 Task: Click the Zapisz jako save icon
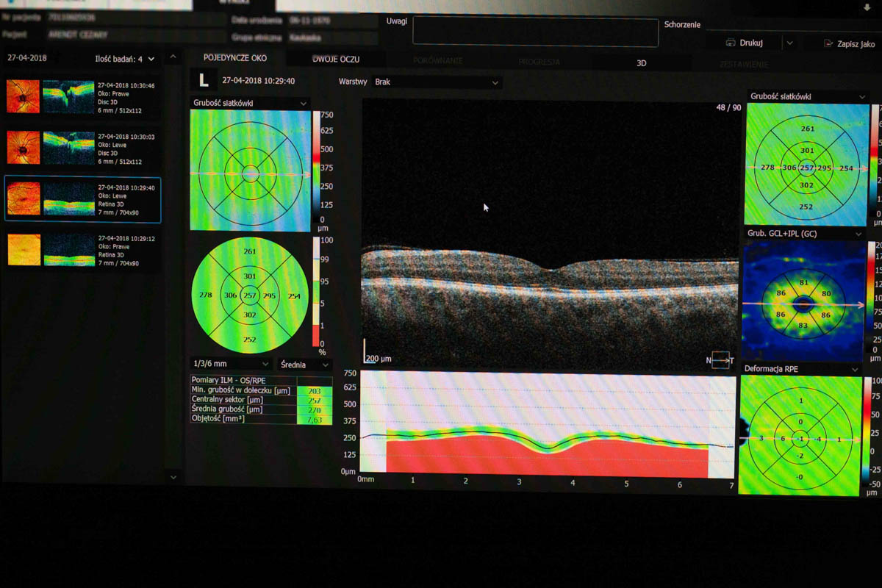point(828,44)
